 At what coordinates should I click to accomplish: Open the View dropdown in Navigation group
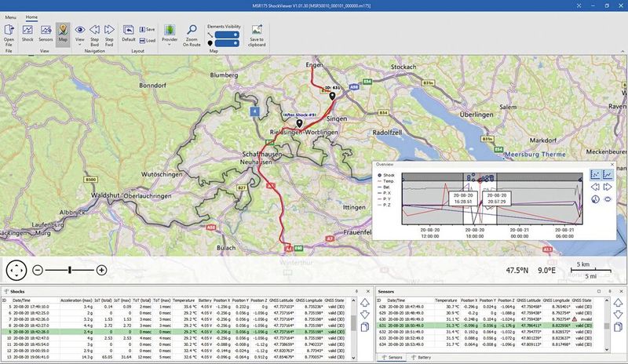[80, 35]
